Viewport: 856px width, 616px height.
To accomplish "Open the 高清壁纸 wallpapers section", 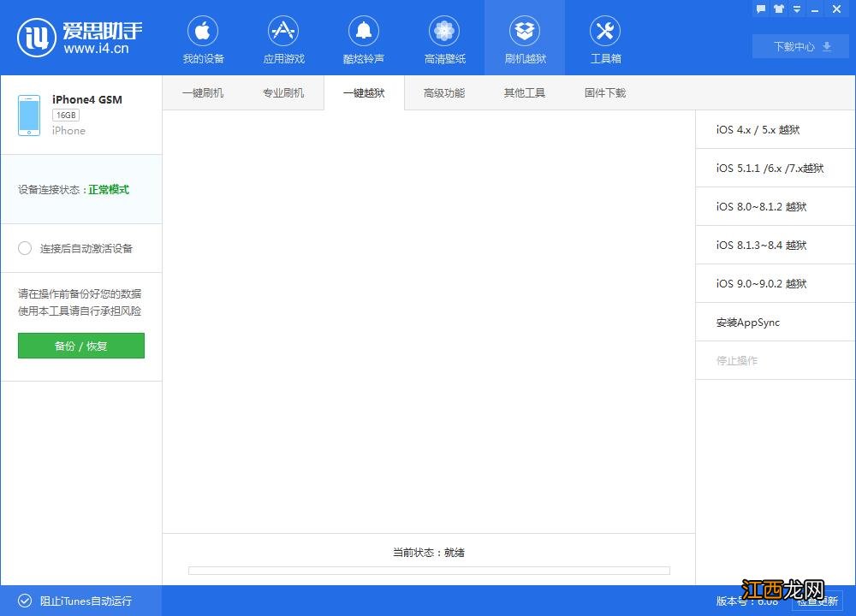I will (x=444, y=40).
